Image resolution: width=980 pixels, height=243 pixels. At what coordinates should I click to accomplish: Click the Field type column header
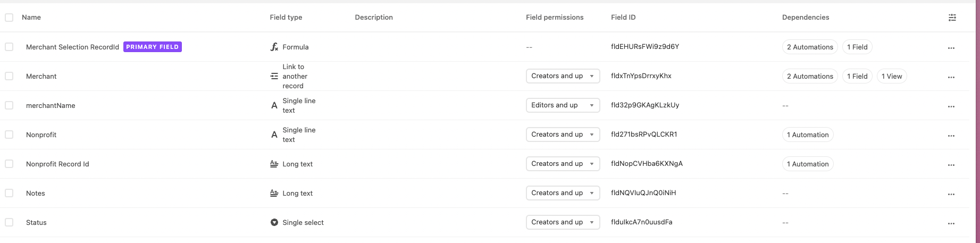286,18
